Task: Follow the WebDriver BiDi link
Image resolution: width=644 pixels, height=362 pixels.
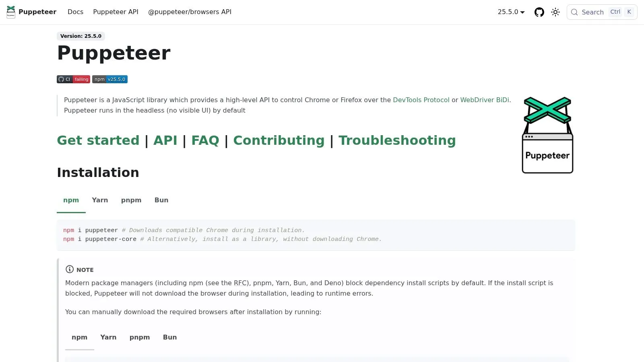Action: click(x=485, y=100)
